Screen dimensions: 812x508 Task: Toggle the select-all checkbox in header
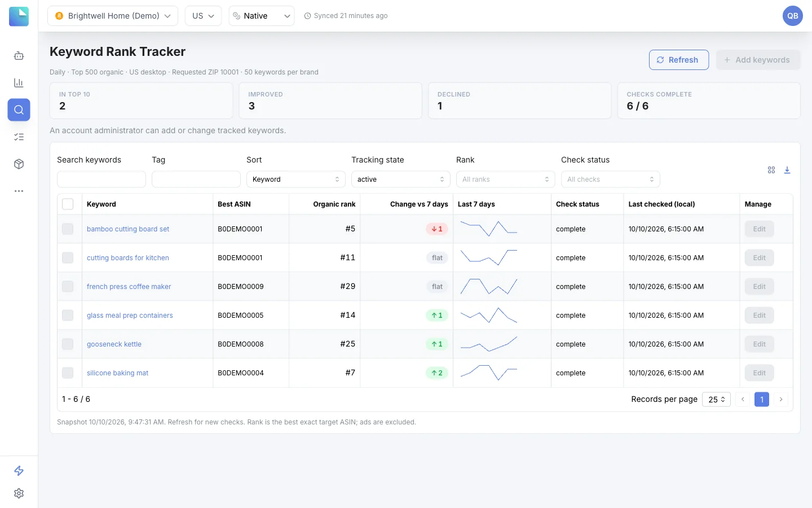(x=68, y=204)
